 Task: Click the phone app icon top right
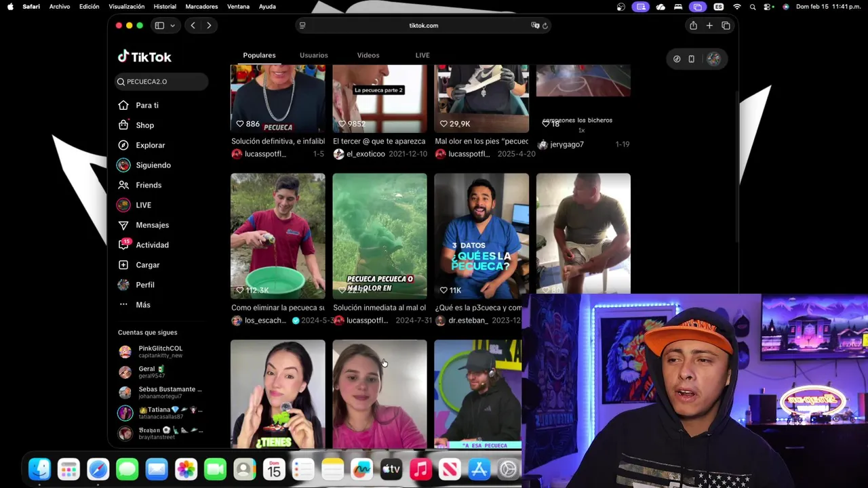click(x=691, y=59)
